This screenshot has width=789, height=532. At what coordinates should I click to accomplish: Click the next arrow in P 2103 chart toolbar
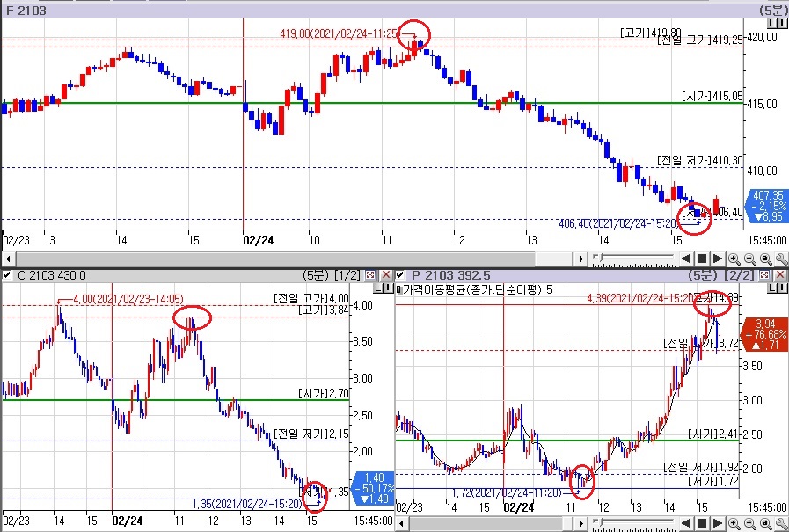[x=718, y=523]
